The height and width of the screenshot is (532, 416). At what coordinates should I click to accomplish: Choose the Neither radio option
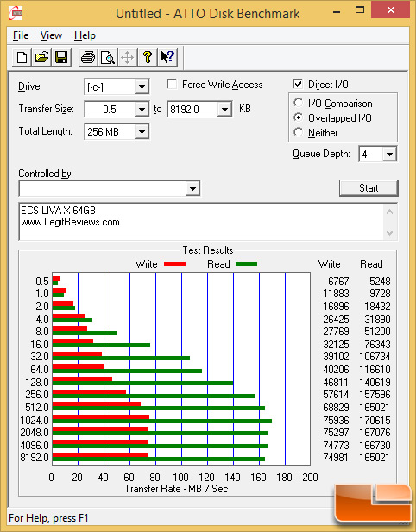299,132
